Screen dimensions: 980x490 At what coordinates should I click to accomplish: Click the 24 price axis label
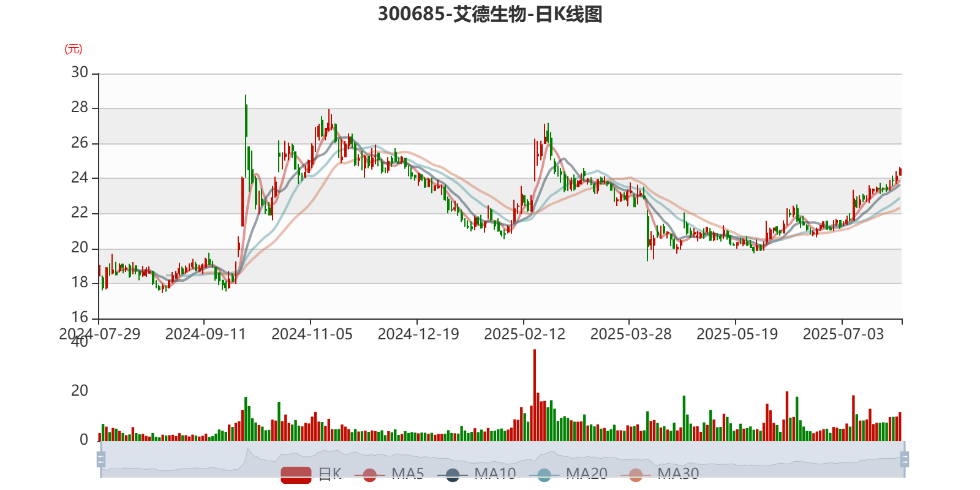(80, 178)
